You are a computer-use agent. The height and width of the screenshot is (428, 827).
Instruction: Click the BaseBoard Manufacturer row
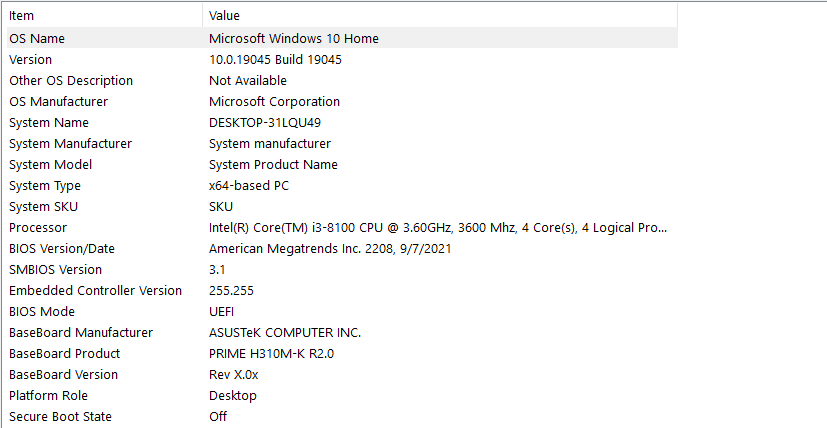[81, 333]
